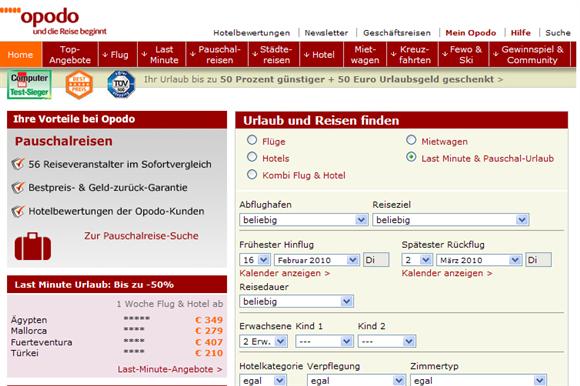
Task: Show calendar under Spätester Rückflug
Action: pos(447,273)
